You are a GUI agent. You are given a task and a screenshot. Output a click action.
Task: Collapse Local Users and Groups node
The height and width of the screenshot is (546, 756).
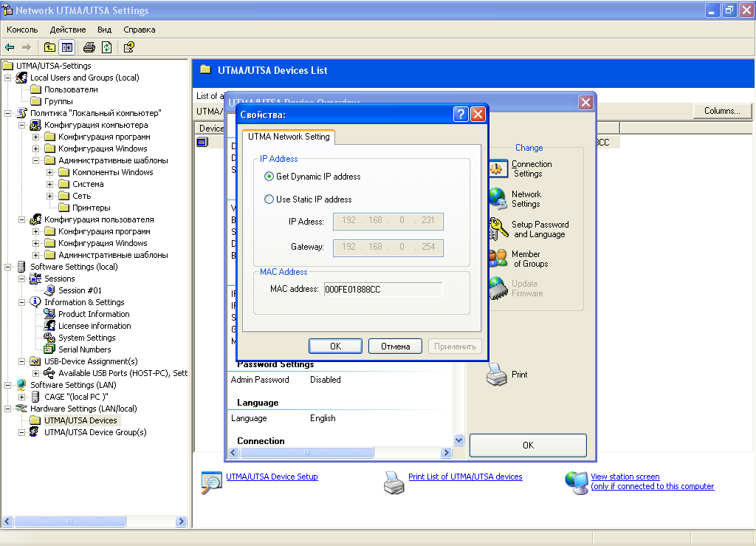7,78
